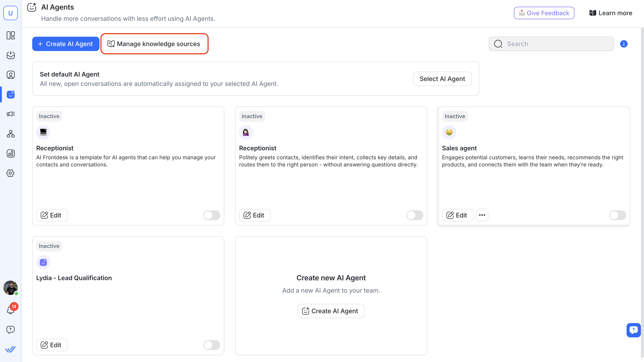This screenshot has width=644, height=362.
Task: Click Give Feedback button
Action: click(544, 13)
